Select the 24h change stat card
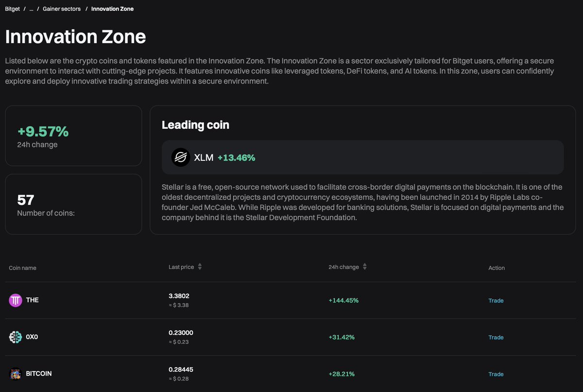 [73, 136]
